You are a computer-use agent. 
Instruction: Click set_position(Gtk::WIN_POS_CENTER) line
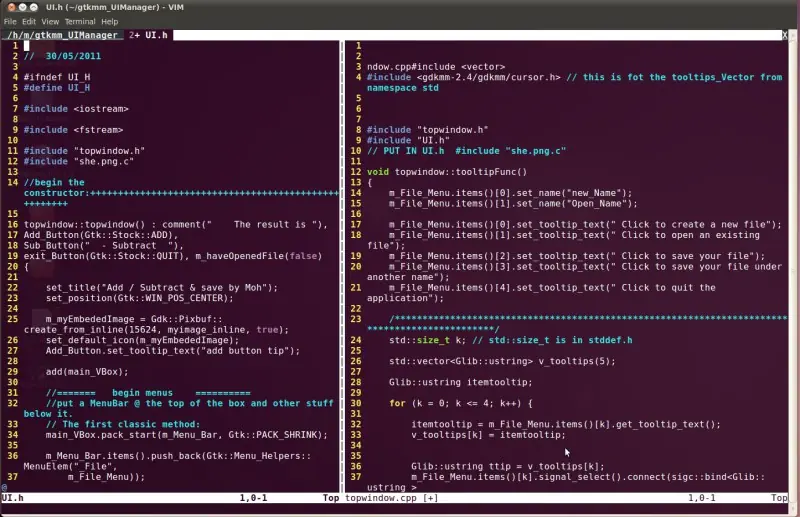tap(139, 298)
